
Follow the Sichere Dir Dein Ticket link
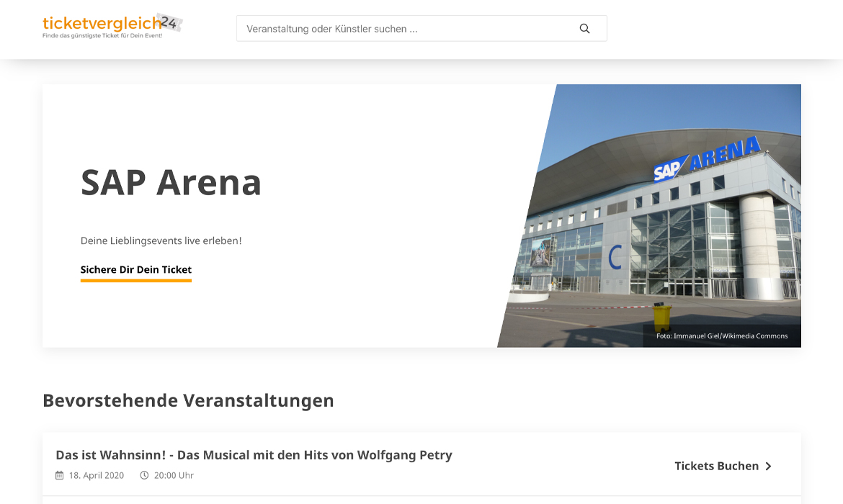(136, 270)
